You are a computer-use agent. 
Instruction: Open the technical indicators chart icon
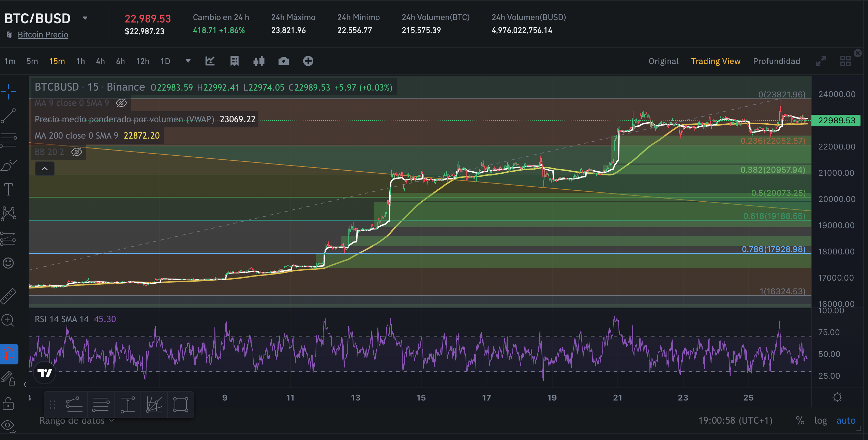(x=210, y=61)
